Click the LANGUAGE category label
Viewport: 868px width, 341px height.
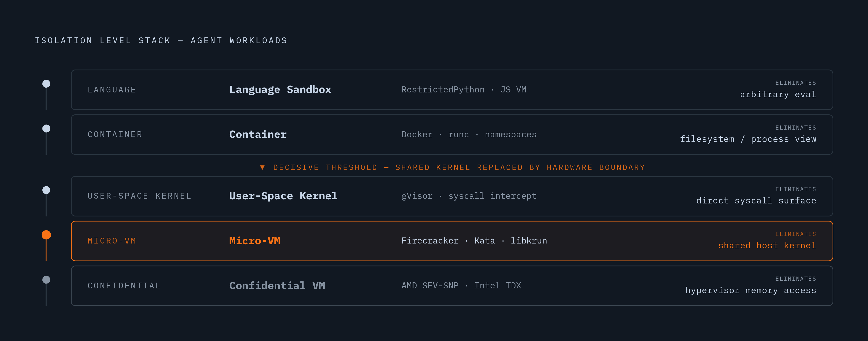(112, 90)
